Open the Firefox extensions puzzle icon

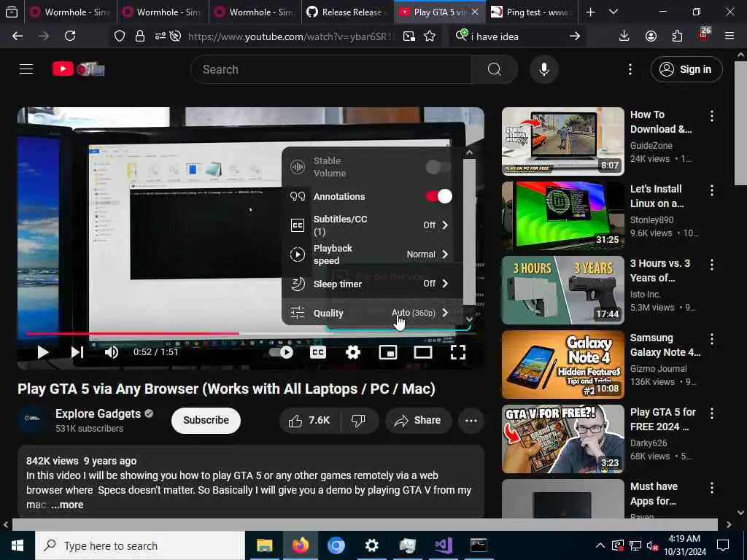[677, 36]
